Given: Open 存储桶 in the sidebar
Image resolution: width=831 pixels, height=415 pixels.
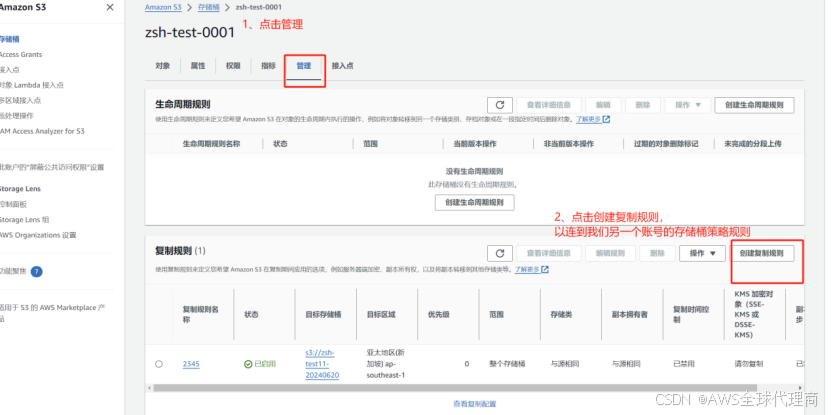Looking at the screenshot, I should [x=9, y=39].
